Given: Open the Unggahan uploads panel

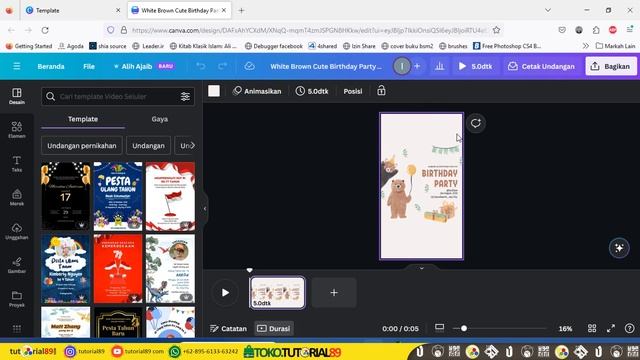Looking at the screenshot, I should pos(17,231).
